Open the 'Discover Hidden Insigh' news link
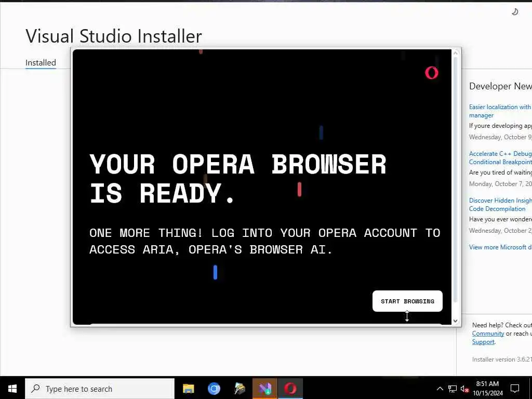This screenshot has width=532, height=399. pyautogui.click(x=500, y=205)
